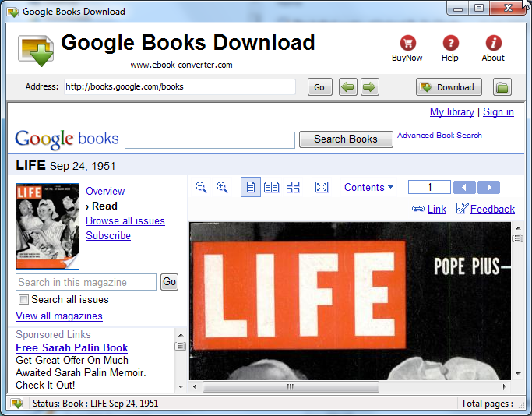Click the horizontal scrollbar thumb in viewer

tap(291, 386)
